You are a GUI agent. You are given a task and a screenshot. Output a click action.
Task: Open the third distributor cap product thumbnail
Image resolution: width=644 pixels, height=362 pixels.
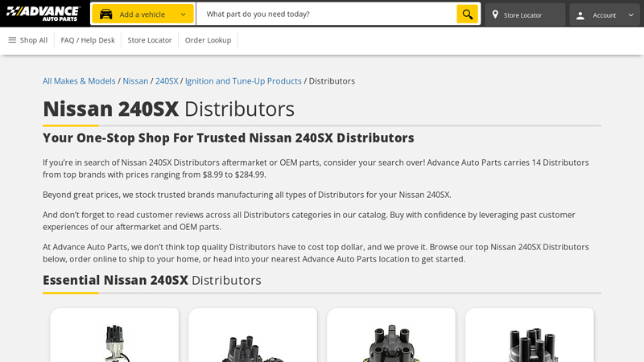click(x=391, y=343)
